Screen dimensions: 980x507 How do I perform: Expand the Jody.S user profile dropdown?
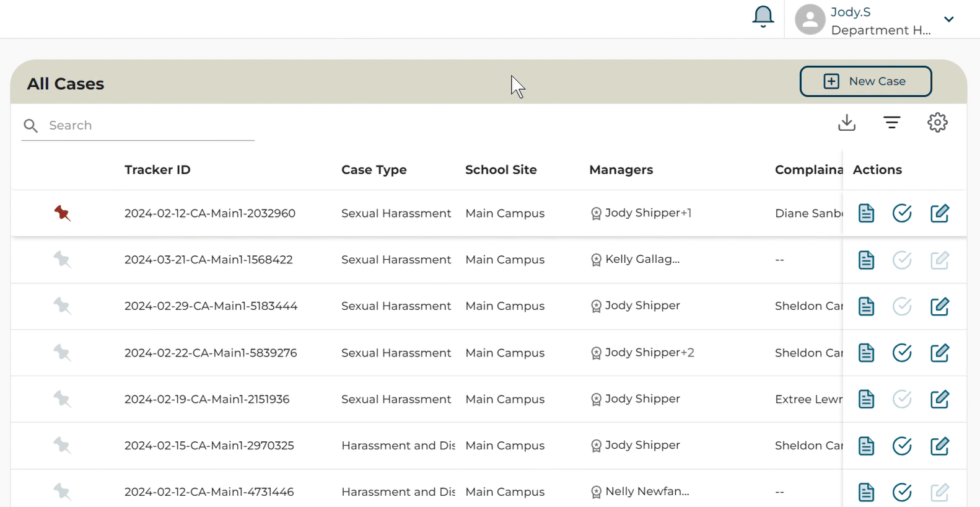[948, 19]
